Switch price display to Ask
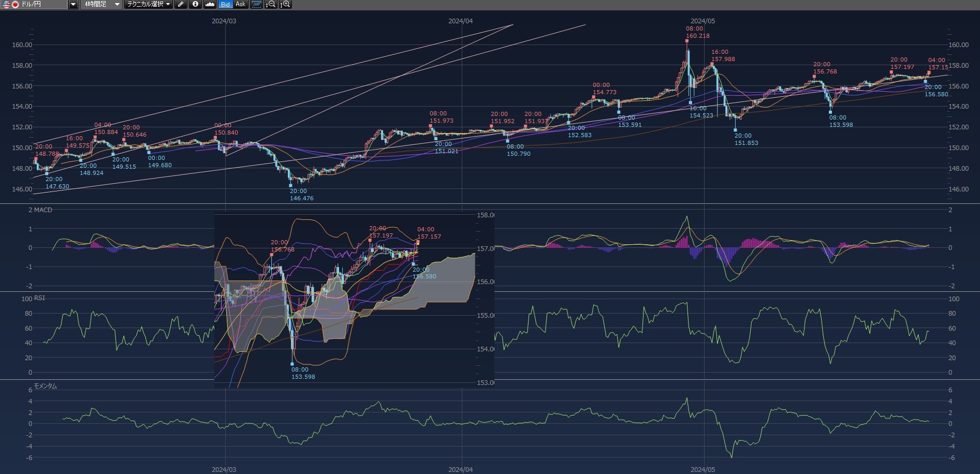Image resolution: width=980 pixels, height=474 pixels. 240,4
